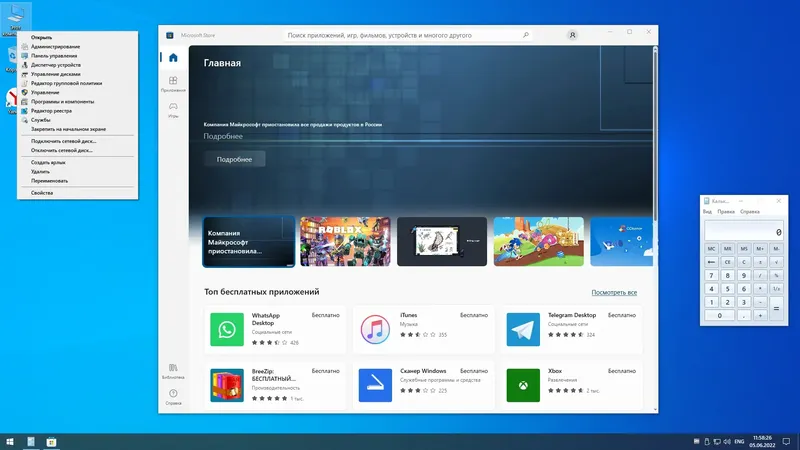Choose Диспетчер устройств in the context menu
This screenshot has width=800, height=450.
click(78, 65)
